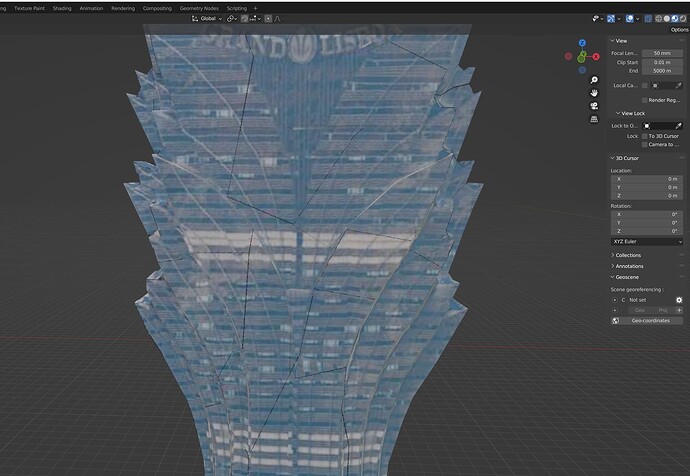Expand the Collections panel

point(628,255)
